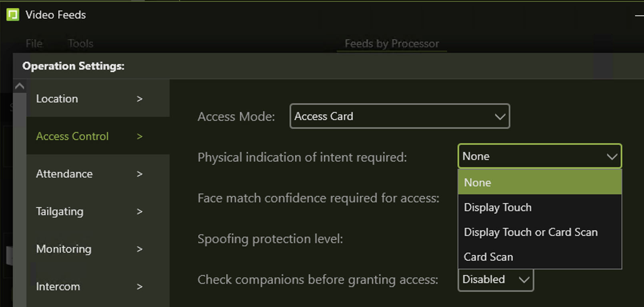Image resolution: width=644 pixels, height=307 pixels.
Task: Expand the Access Mode dropdown
Action: point(399,116)
